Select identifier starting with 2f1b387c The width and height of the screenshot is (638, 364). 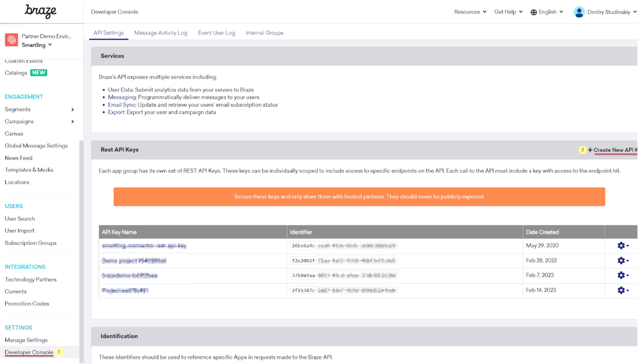(344, 290)
